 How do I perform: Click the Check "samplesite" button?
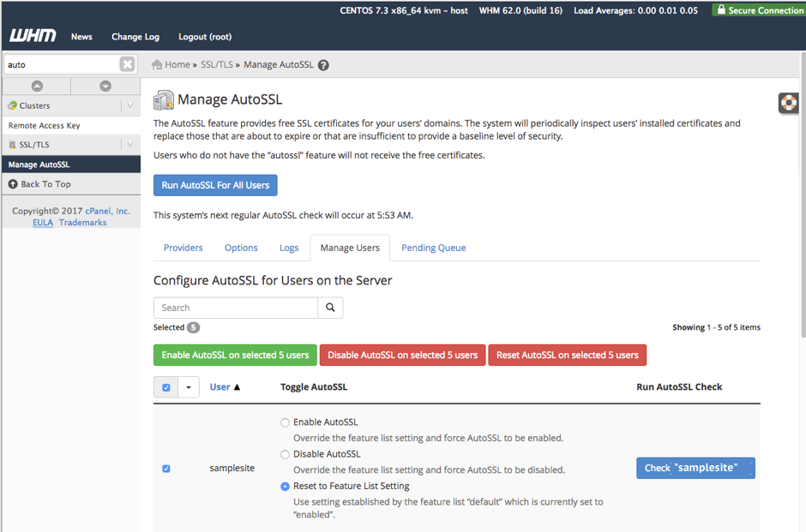coord(695,468)
